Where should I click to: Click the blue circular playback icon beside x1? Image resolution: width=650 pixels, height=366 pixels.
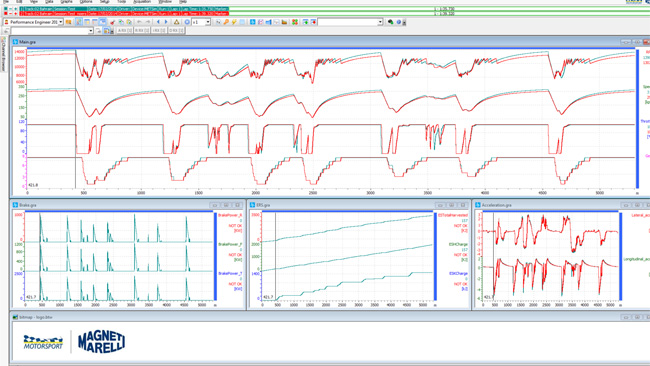click(x=187, y=22)
